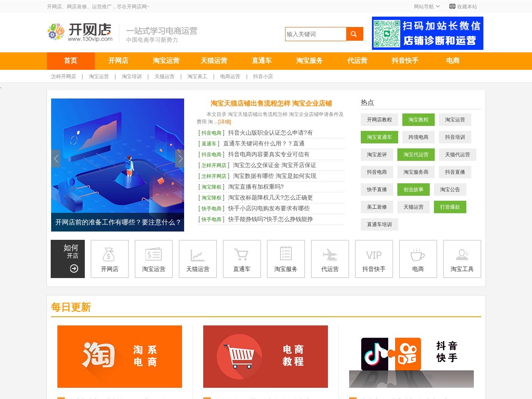Screen dimensions: 532x399
Task: Click the 快手直播 hot tag
Action: pyautogui.click(x=377, y=190)
